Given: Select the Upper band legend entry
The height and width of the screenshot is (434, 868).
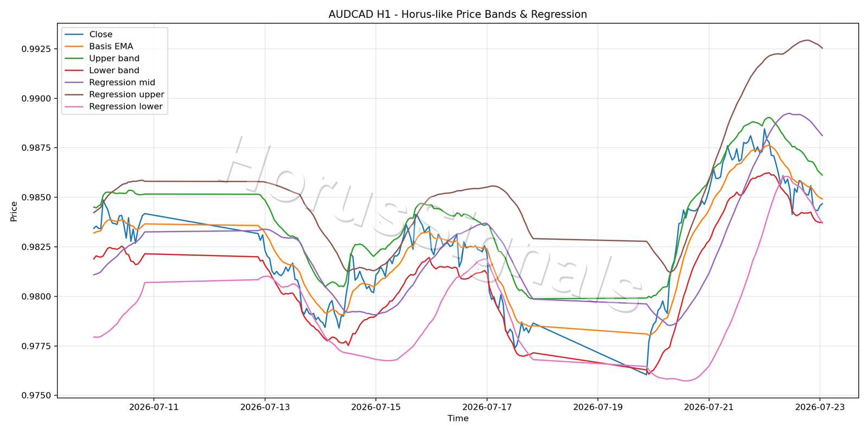Looking at the screenshot, I should tap(103, 59).
